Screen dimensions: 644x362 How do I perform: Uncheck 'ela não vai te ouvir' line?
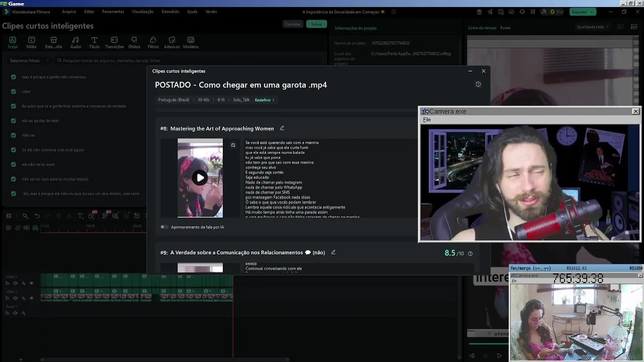(x=14, y=164)
